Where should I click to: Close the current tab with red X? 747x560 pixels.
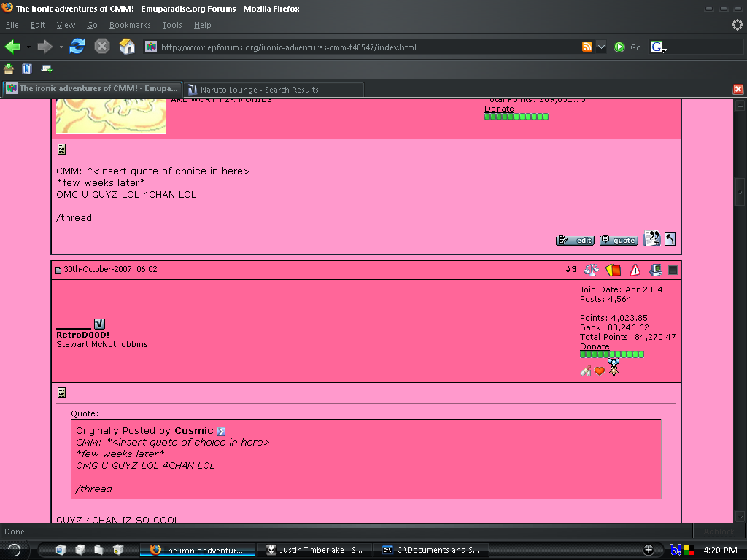(x=738, y=89)
